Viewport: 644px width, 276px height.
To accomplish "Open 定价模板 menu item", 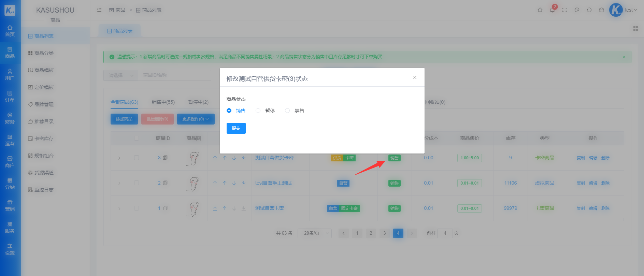I will tap(55, 87).
